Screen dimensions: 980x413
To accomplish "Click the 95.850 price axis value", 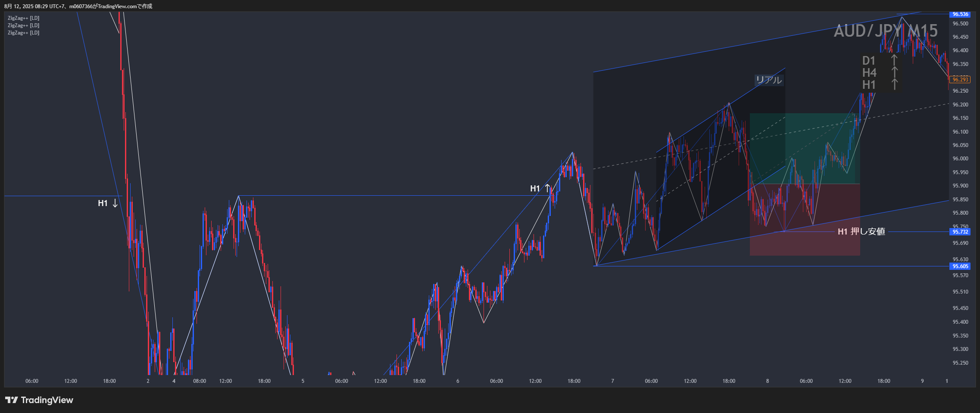I will (x=960, y=200).
